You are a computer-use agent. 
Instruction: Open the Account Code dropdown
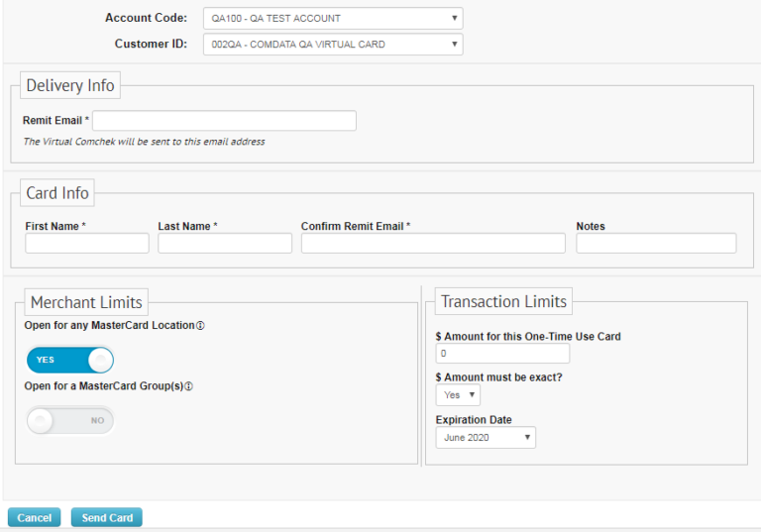[x=332, y=18]
